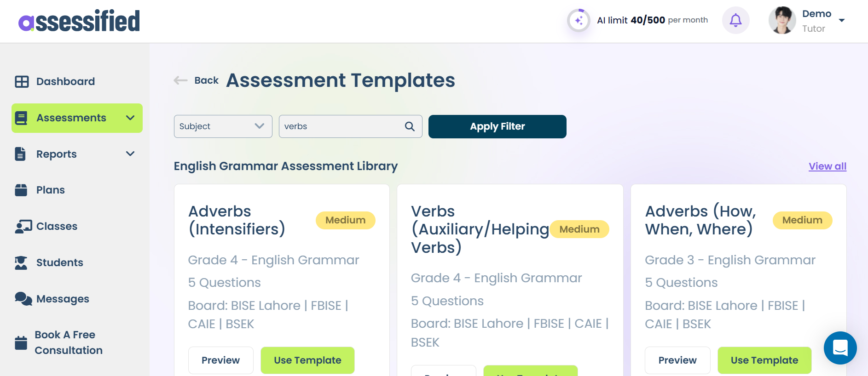Open the Demo Tutor account dropdown arrow

[x=842, y=21]
